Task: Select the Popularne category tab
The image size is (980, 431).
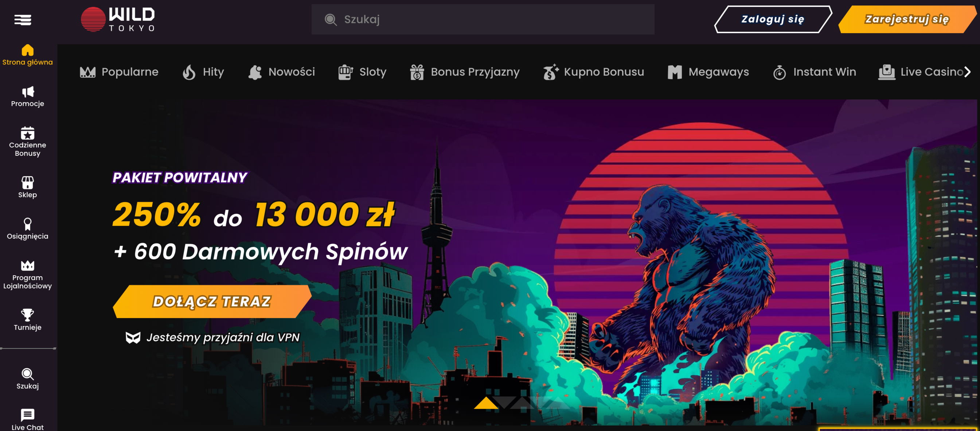Action: tap(119, 72)
